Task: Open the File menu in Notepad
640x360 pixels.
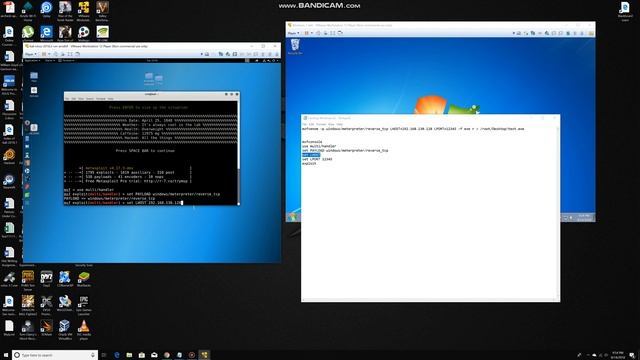Action: pos(304,124)
